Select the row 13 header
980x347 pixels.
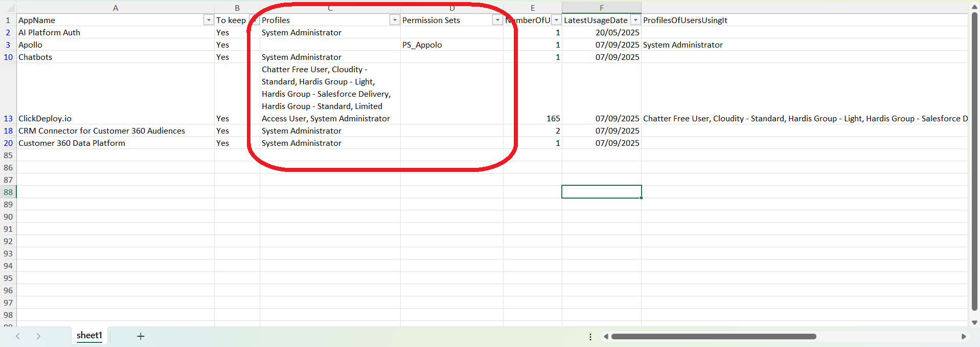tap(8, 118)
